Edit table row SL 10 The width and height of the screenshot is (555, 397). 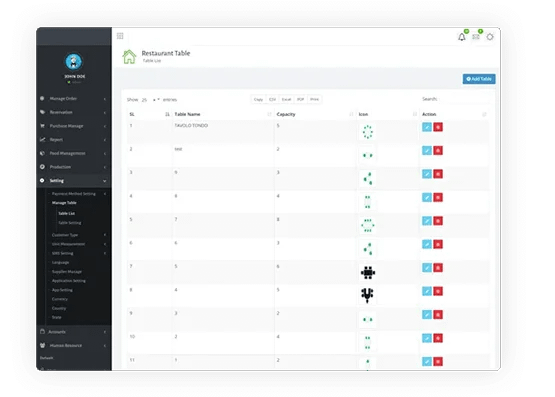tap(427, 338)
